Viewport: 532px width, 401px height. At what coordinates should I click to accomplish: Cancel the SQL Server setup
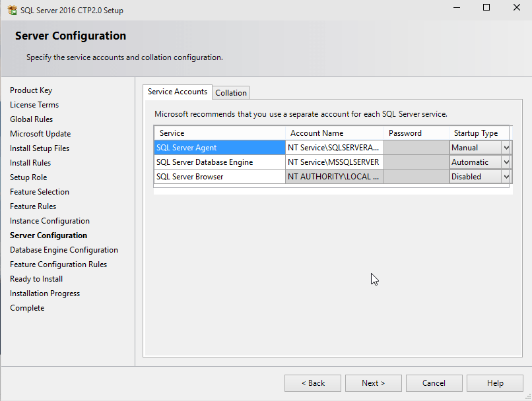[434, 383]
